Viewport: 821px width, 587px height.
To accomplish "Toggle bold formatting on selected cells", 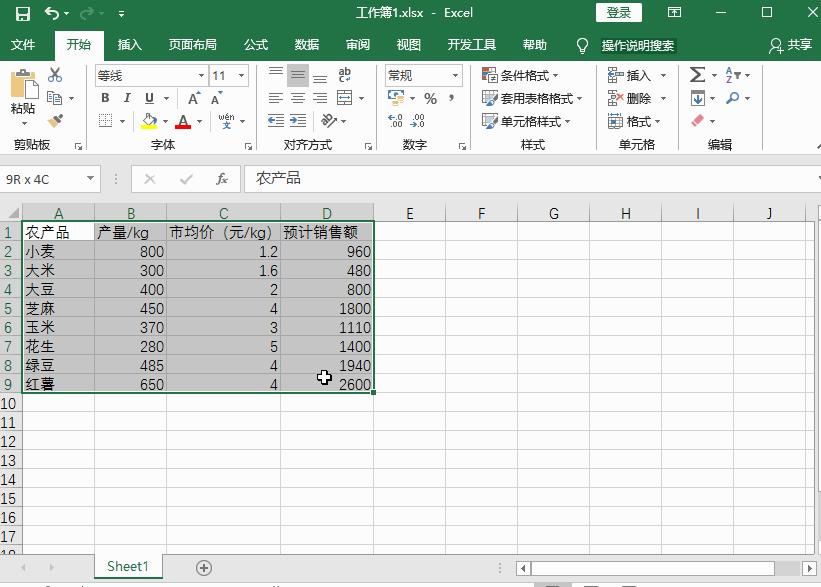I will click(x=105, y=98).
